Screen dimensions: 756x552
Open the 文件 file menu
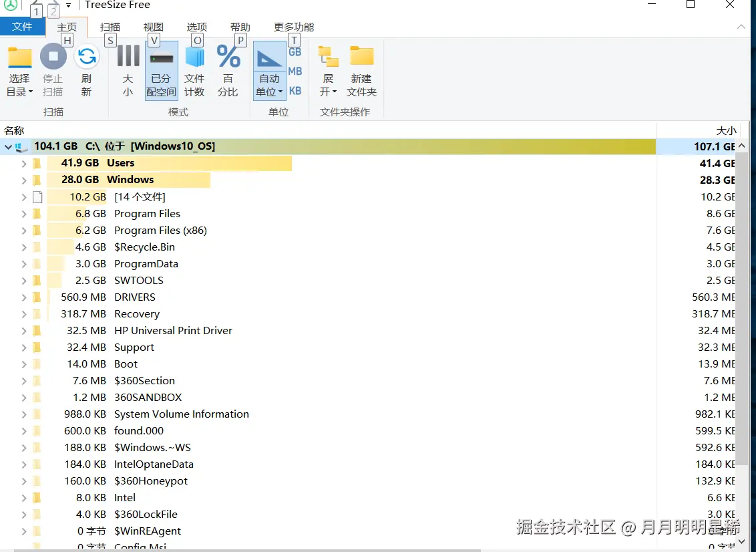click(x=22, y=27)
